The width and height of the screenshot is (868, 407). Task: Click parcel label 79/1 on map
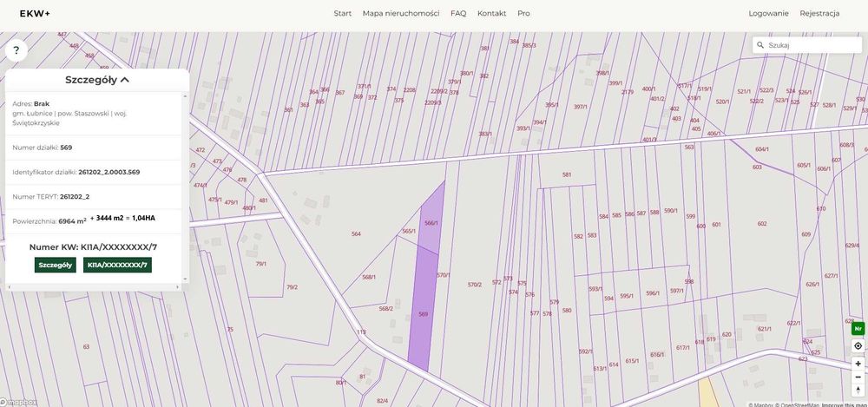tap(260, 264)
